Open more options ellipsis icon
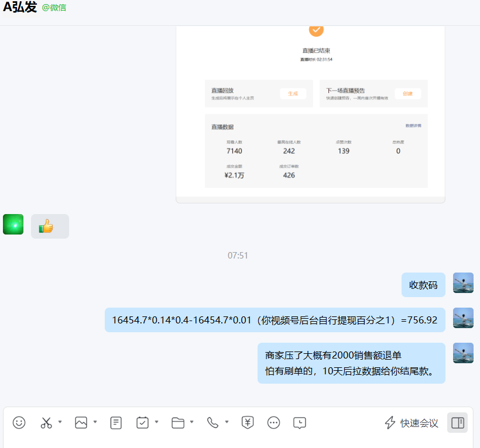 click(274, 423)
